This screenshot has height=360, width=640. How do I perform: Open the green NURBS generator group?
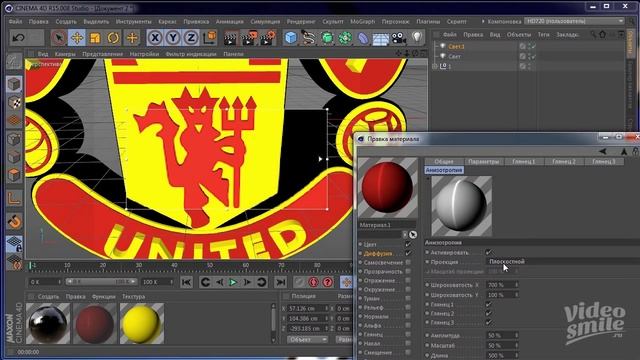point(327,38)
